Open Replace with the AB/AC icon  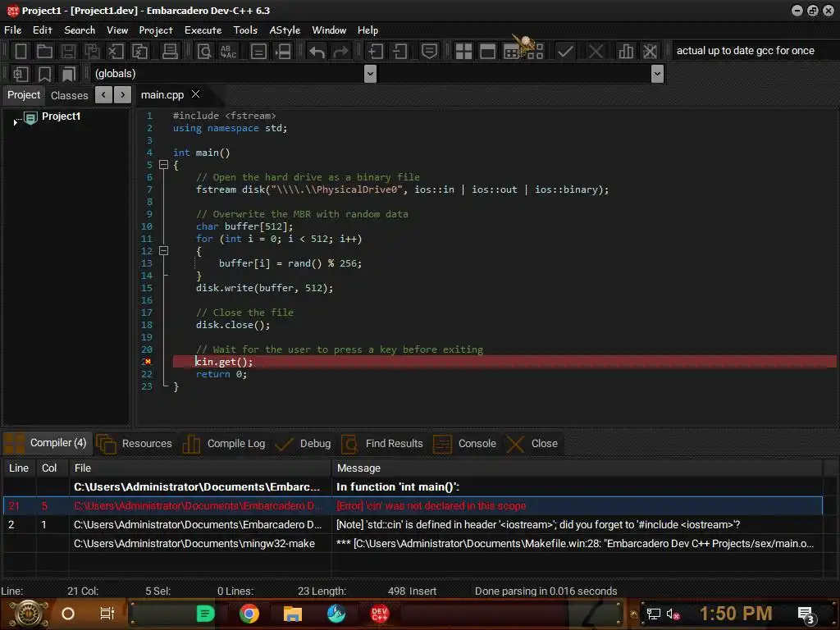(x=229, y=52)
